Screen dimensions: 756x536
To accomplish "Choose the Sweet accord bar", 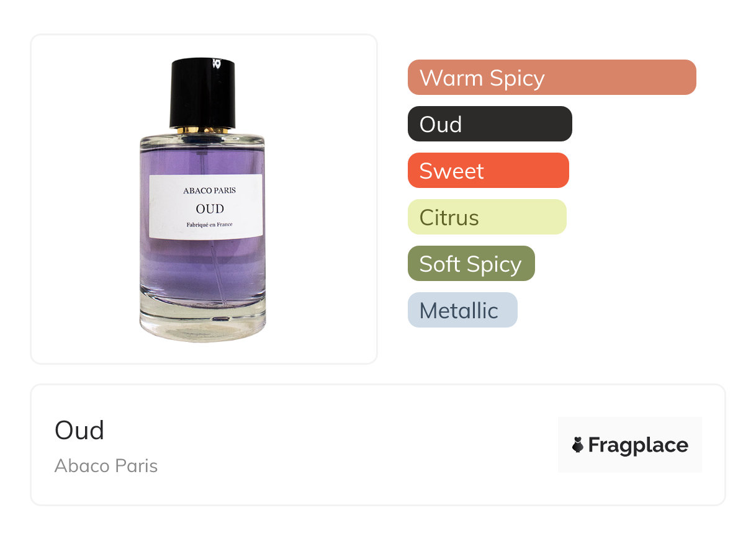I will pyautogui.click(x=488, y=171).
